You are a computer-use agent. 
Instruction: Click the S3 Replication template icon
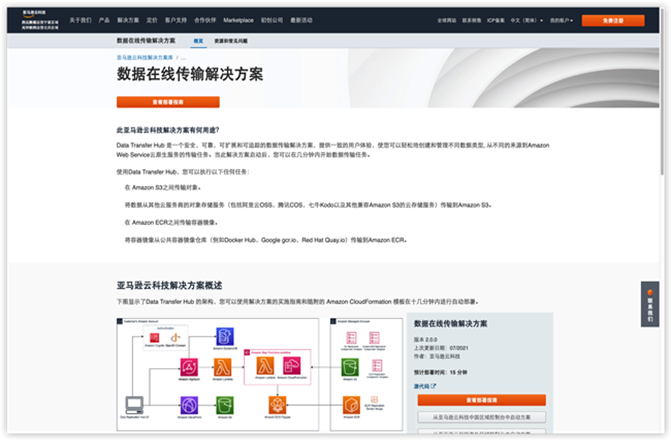point(351,338)
